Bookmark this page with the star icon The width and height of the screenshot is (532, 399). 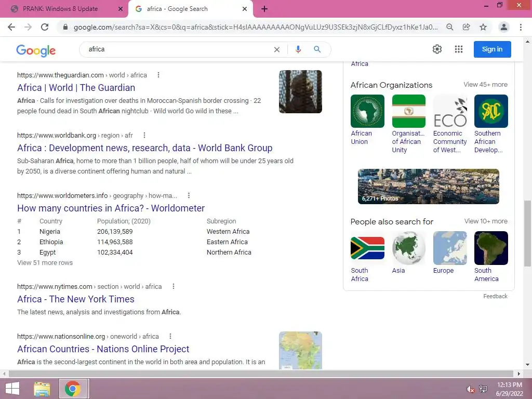coord(483,27)
